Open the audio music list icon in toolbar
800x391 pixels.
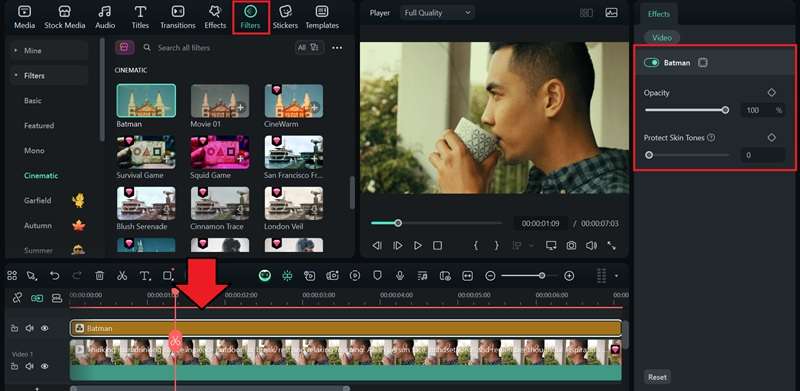coord(422,276)
